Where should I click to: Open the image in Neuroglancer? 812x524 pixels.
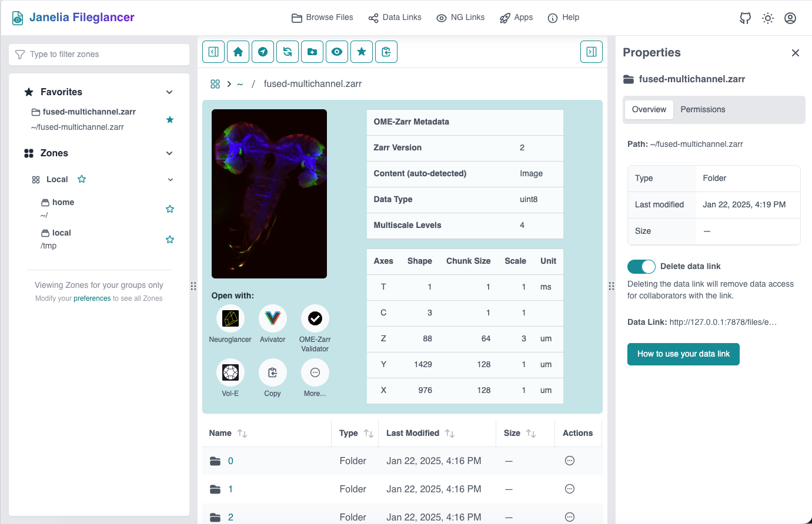[230, 318]
